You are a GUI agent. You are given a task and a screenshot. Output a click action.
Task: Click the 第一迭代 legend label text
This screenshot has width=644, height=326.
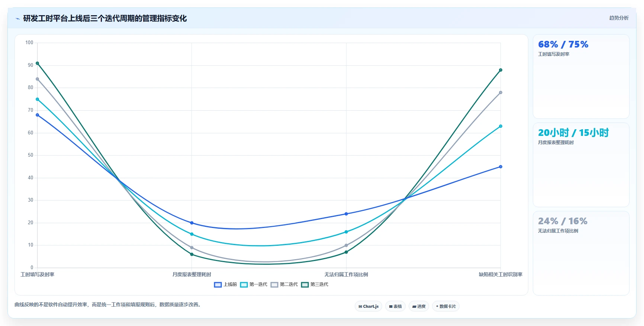coord(258,284)
